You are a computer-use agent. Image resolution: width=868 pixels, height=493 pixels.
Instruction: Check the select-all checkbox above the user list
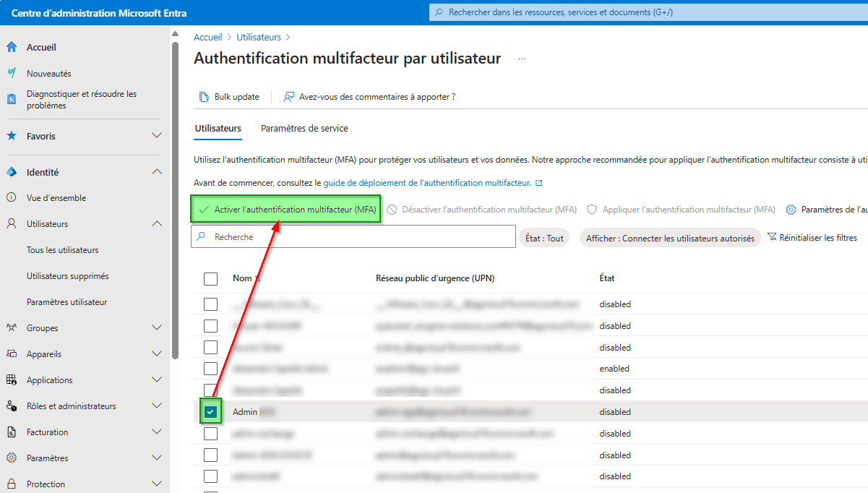[210, 278]
